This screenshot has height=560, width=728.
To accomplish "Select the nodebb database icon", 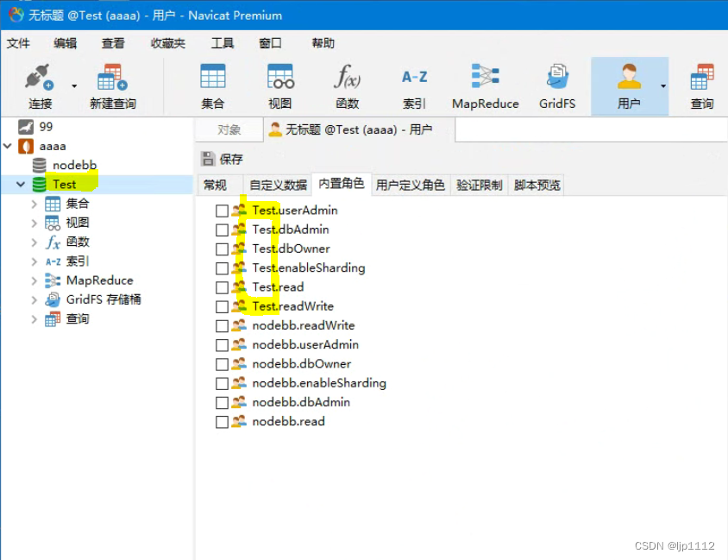I will tap(40, 166).
